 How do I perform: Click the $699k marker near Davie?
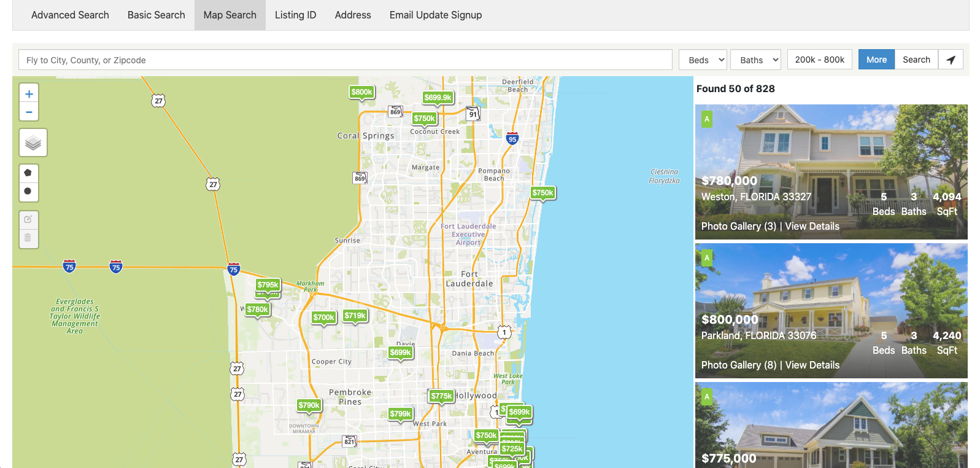(400, 353)
